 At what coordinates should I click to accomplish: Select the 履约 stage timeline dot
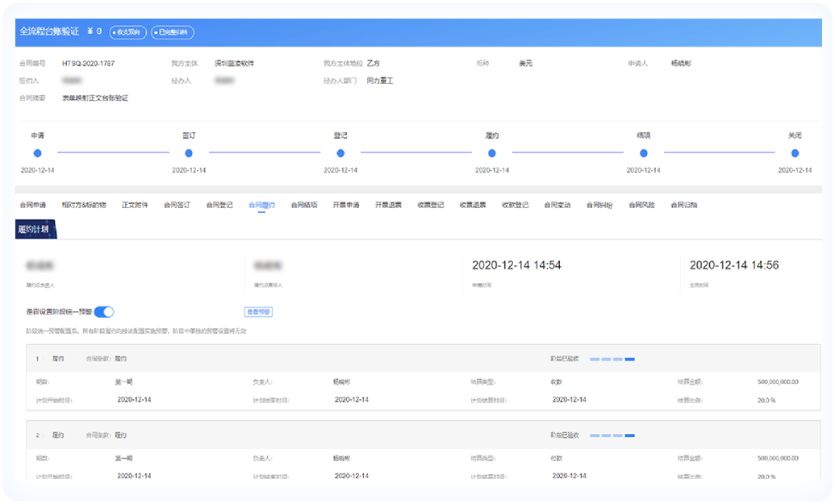[492, 153]
